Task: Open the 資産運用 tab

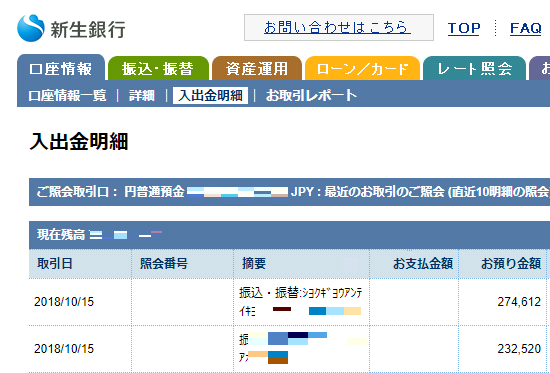Action: [257, 69]
